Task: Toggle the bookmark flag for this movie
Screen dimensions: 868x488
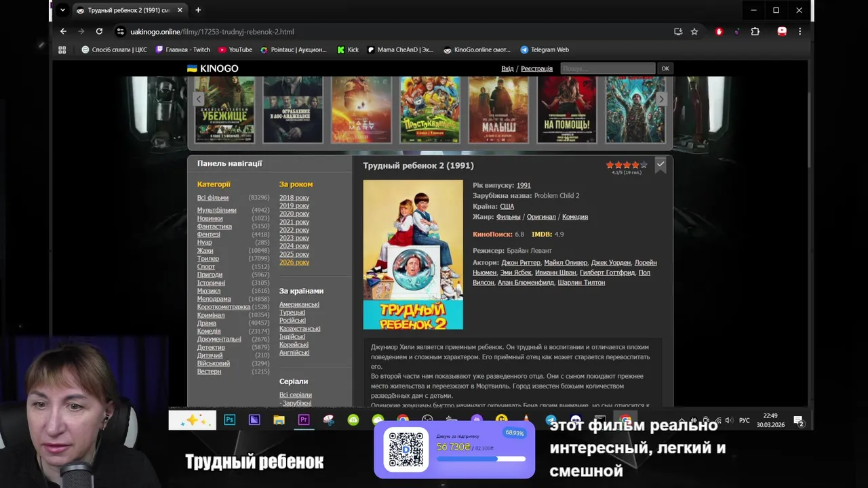Action: [660, 165]
